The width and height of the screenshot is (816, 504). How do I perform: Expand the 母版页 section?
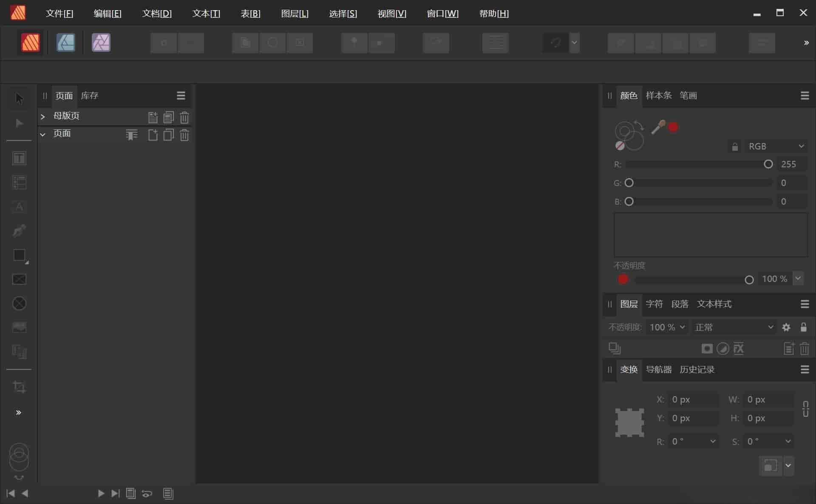[x=42, y=116]
